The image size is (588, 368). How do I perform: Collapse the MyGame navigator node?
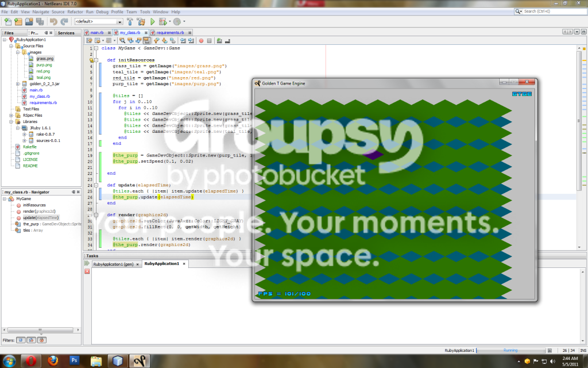[5, 198]
